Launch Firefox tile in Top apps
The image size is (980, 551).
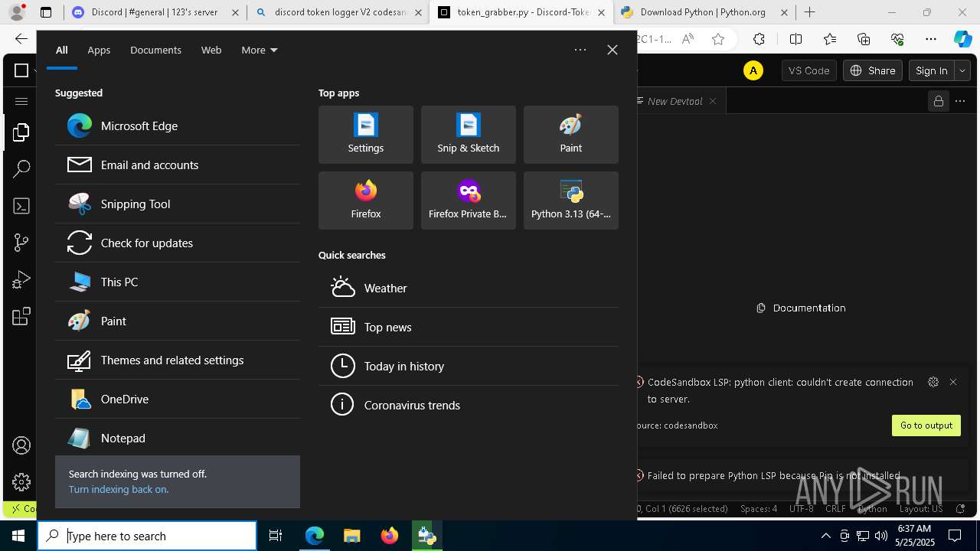[366, 201]
